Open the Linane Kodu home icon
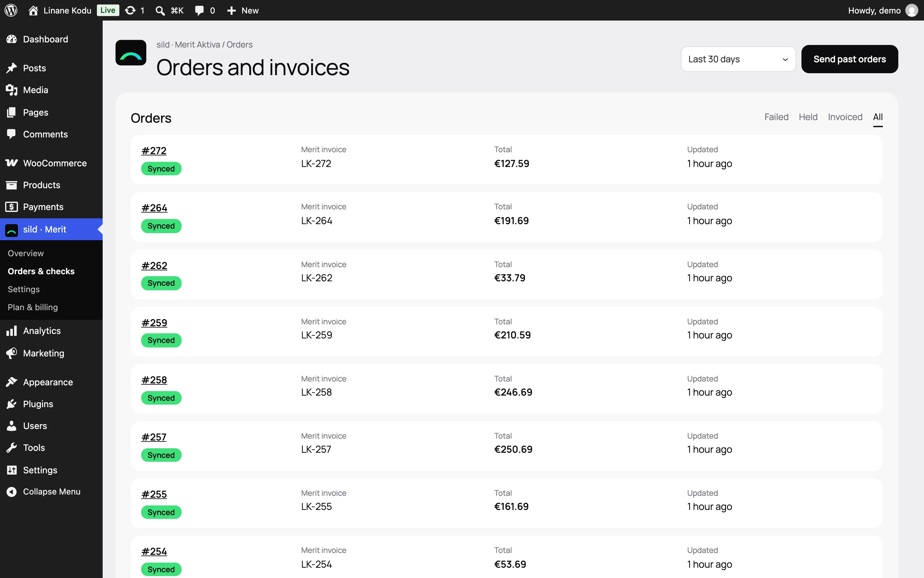Screen dimensions: 924x578 pos(33,10)
